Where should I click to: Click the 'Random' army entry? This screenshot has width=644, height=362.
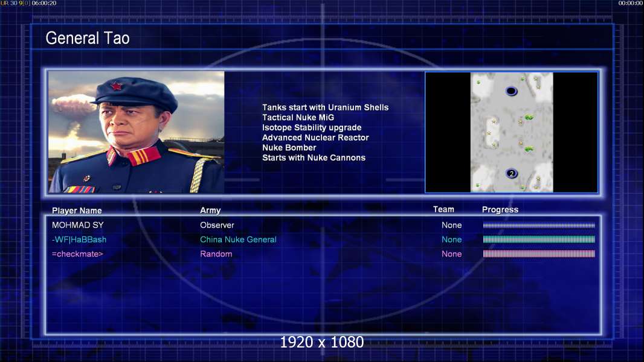point(216,254)
